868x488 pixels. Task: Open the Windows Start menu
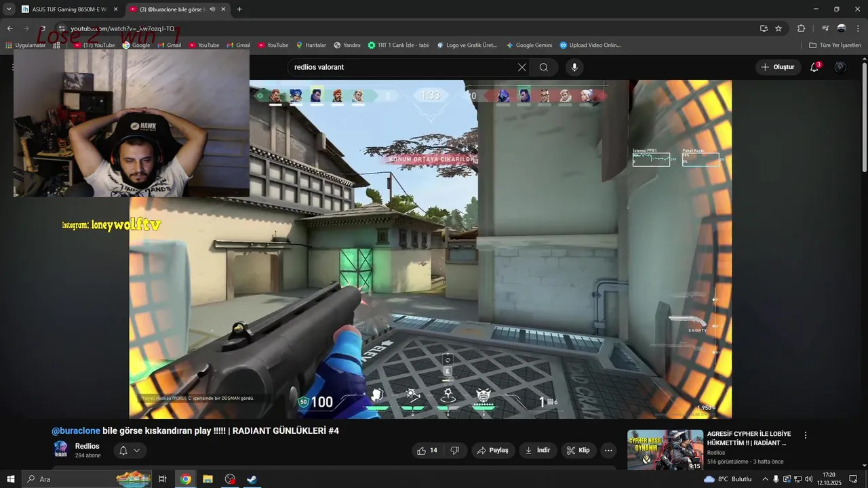(10, 479)
